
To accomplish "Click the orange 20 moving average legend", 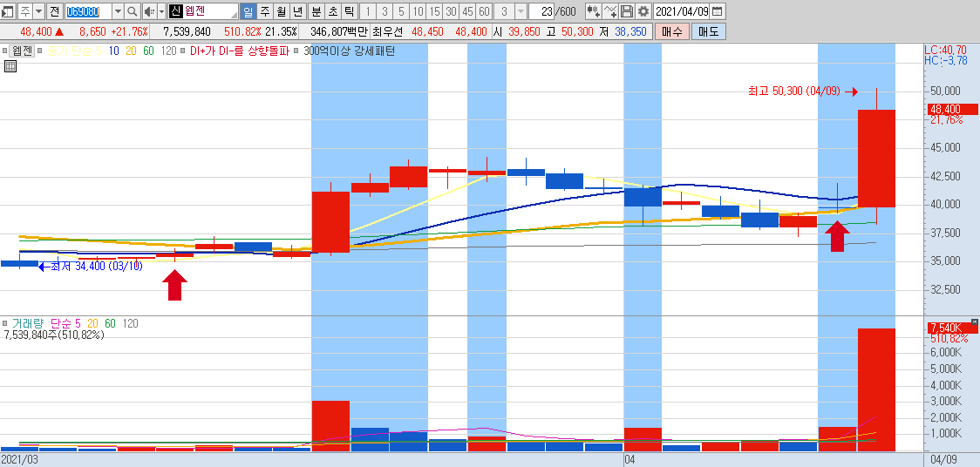I will [x=132, y=51].
